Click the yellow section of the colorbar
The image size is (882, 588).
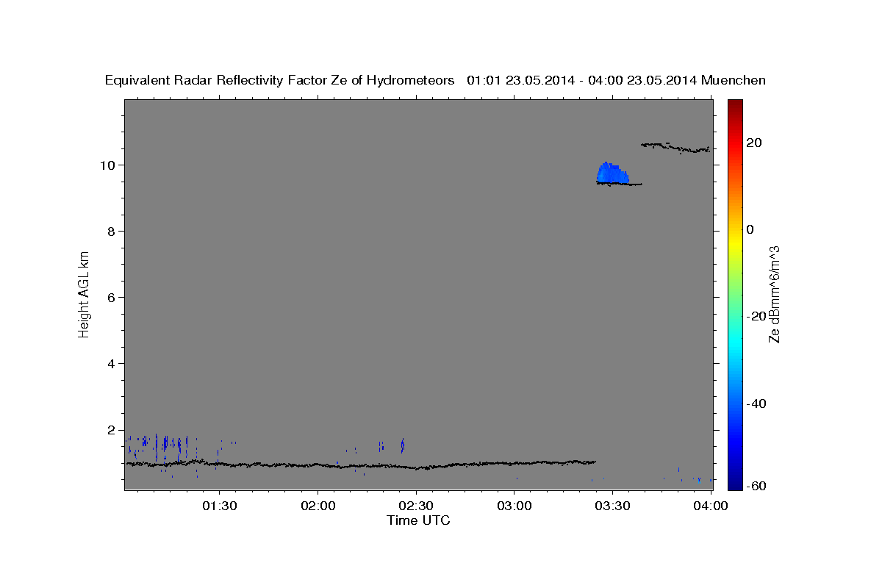[x=736, y=243]
